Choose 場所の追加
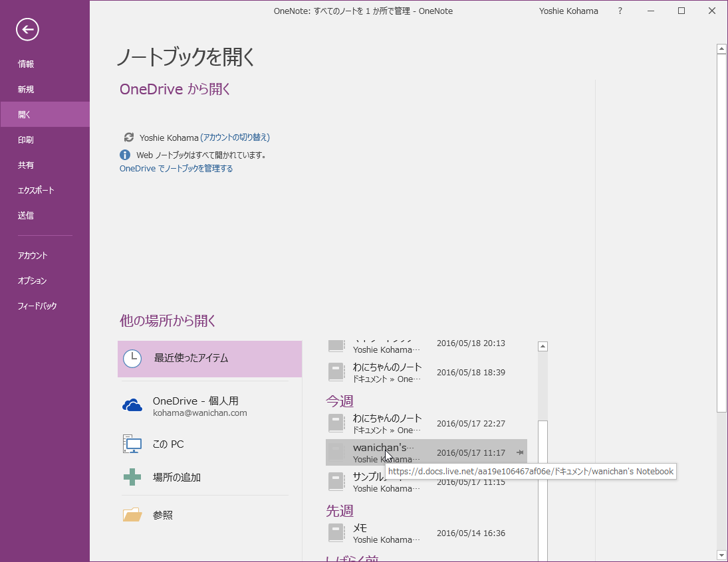This screenshot has width=728, height=562. point(210,477)
